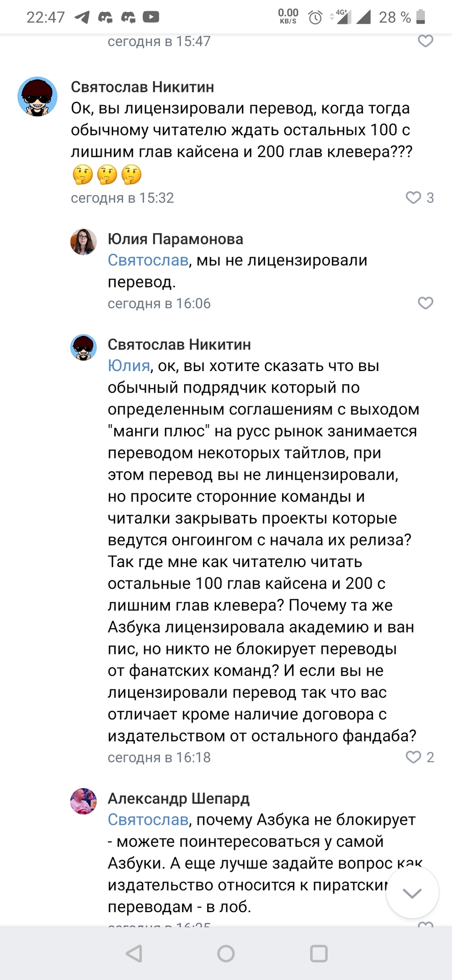Open Юлия Парамонова's name link

tap(175, 239)
